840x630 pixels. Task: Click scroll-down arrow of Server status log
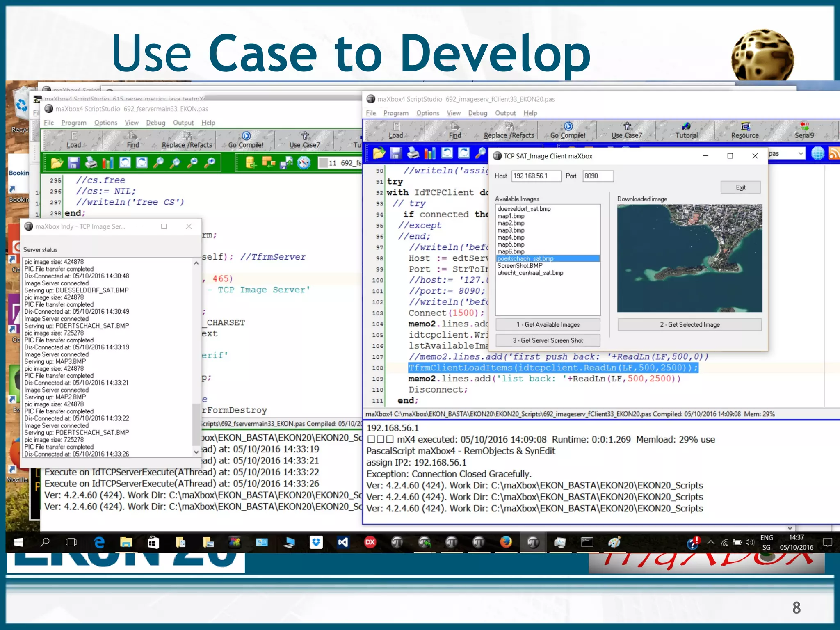click(x=196, y=452)
